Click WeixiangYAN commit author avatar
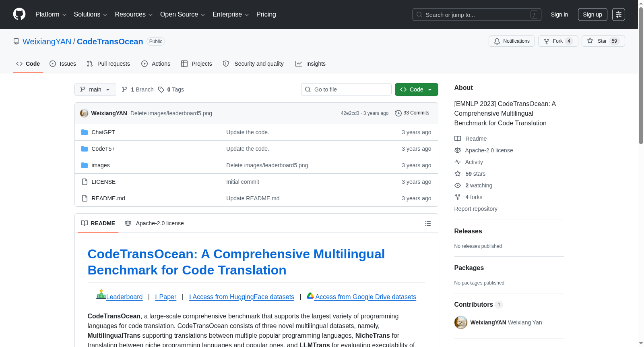This screenshot has width=644, height=347. (x=84, y=113)
